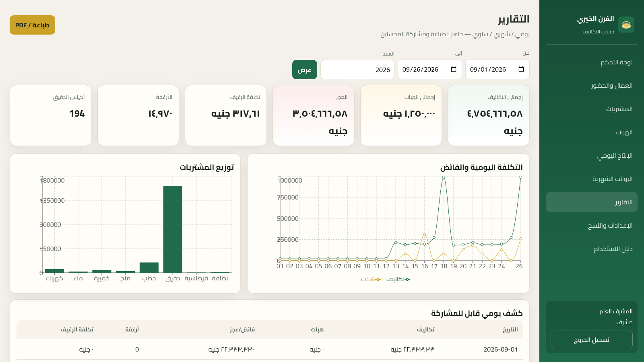The image size is (644, 362).
Task: Toggle the تكاليف legend entry
Action: coord(398,279)
